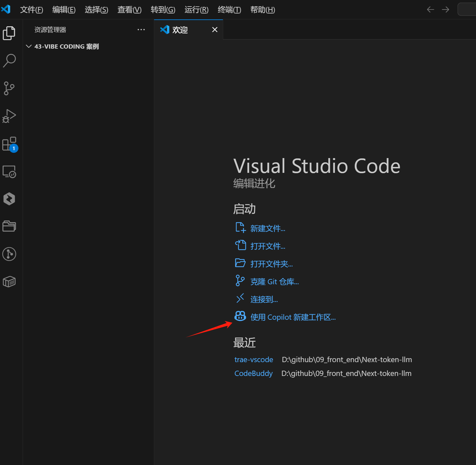This screenshot has height=465, width=476.
Task: Open the Containers crate icon
Action: pyautogui.click(x=9, y=282)
